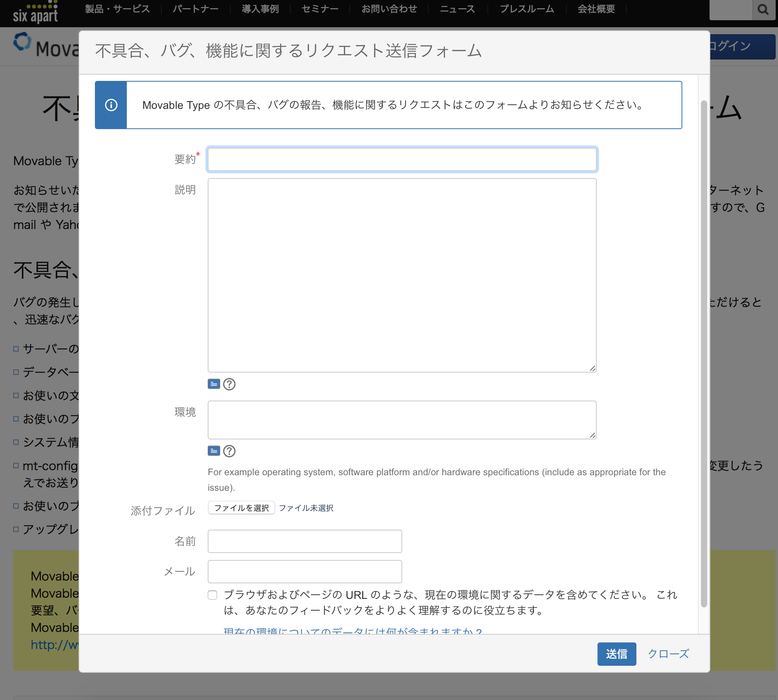The width and height of the screenshot is (778, 700).
Task: Click the Movable Type logo icon
Action: point(23,42)
